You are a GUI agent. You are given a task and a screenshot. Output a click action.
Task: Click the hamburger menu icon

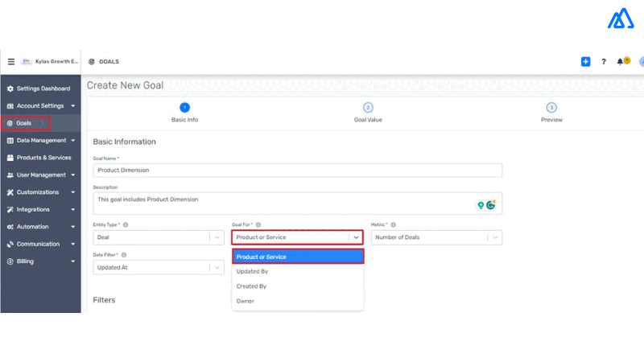(11, 61)
